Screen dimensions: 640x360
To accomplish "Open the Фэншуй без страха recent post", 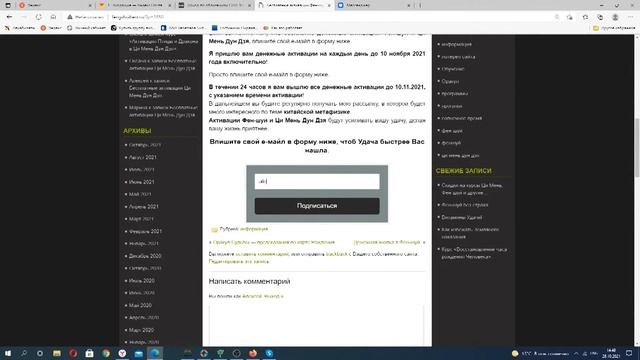I will point(465,205).
